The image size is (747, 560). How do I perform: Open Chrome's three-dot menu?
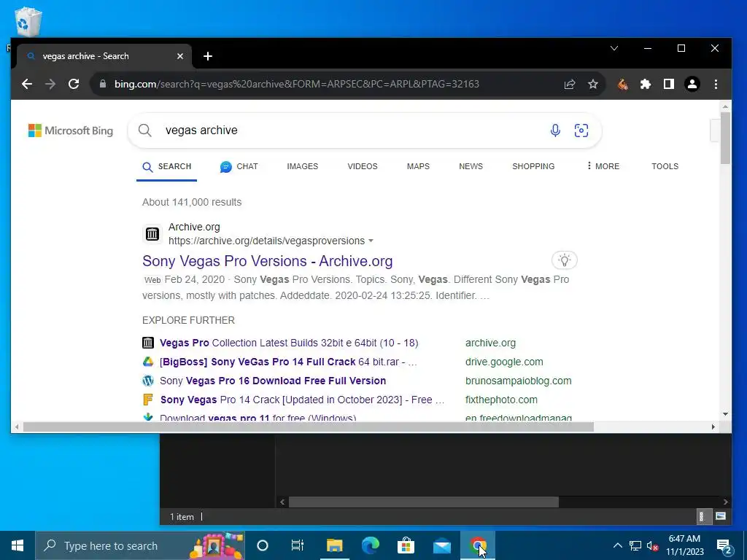[x=716, y=85]
